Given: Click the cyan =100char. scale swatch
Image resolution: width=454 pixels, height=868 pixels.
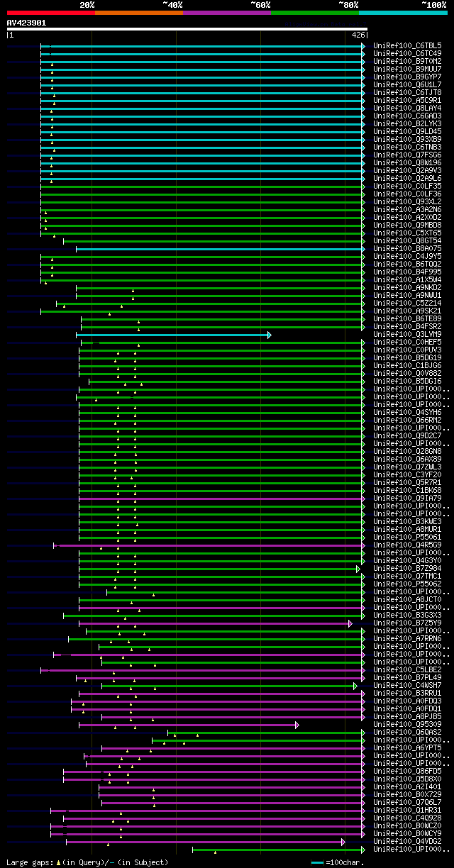Looking at the screenshot, I should (317, 862).
